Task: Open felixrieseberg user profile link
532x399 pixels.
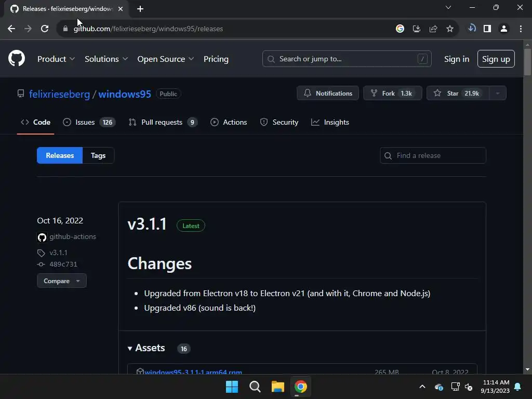Action: tap(59, 94)
